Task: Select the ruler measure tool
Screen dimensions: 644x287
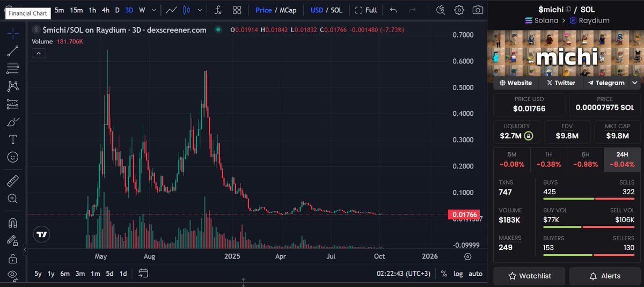Action: tap(13, 181)
